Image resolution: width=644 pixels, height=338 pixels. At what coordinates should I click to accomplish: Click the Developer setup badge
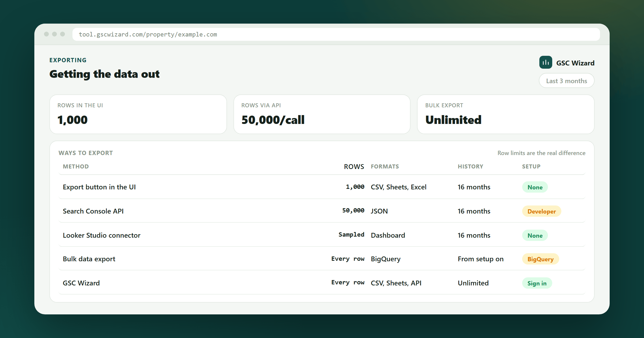541,211
